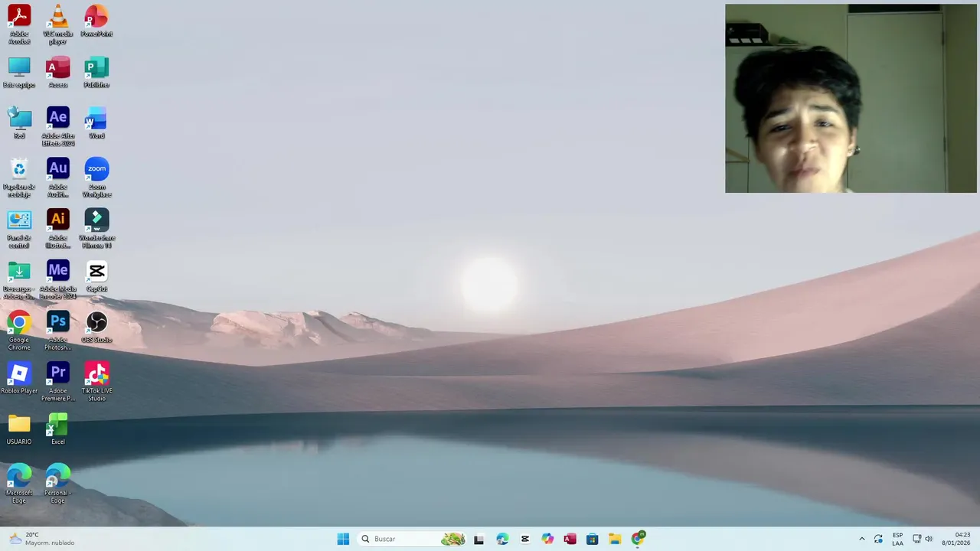Select the Papelera de reciclaje icon
This screenshot has height=551, width=980.
click(19, 177)
